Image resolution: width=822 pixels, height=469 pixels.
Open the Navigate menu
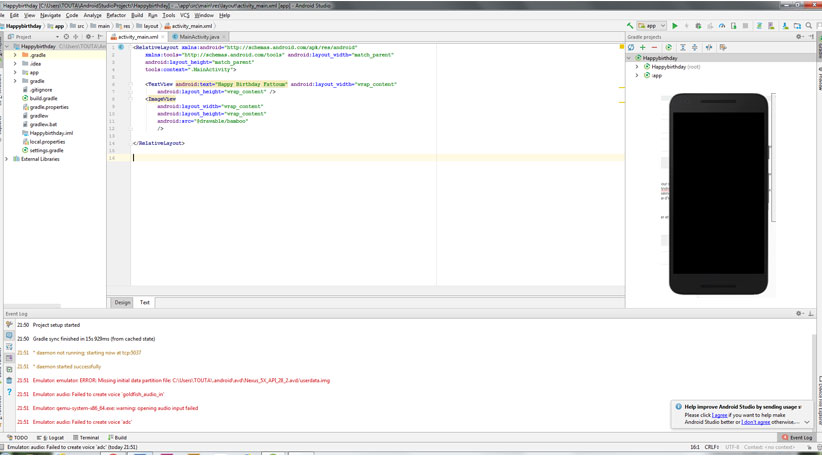point(50,15)
